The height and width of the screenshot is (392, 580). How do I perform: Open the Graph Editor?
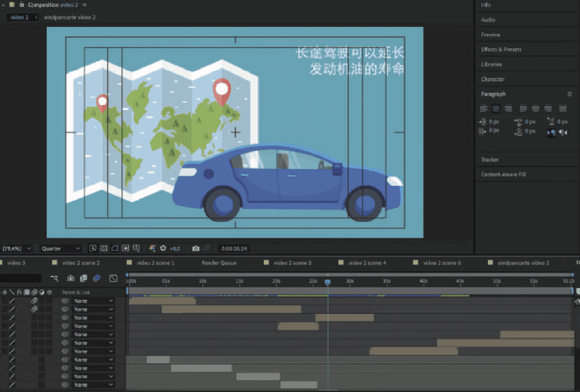(113, 278)
